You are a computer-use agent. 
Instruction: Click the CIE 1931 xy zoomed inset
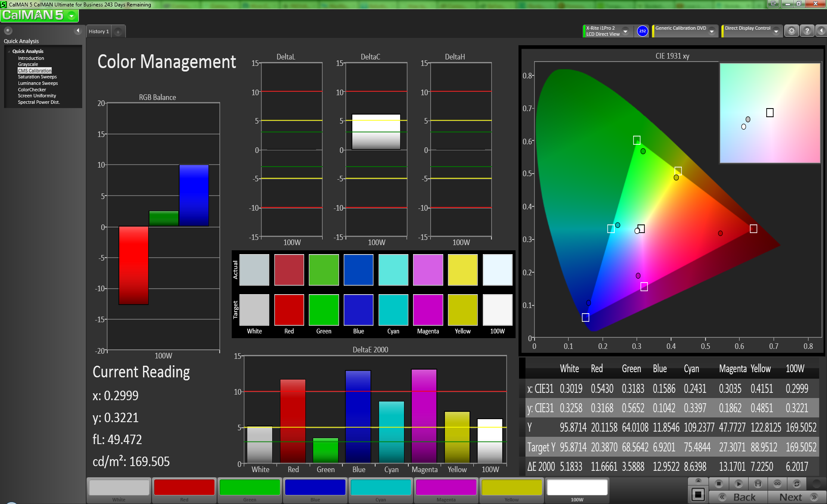pyautogui.click(x=770, y=113)
